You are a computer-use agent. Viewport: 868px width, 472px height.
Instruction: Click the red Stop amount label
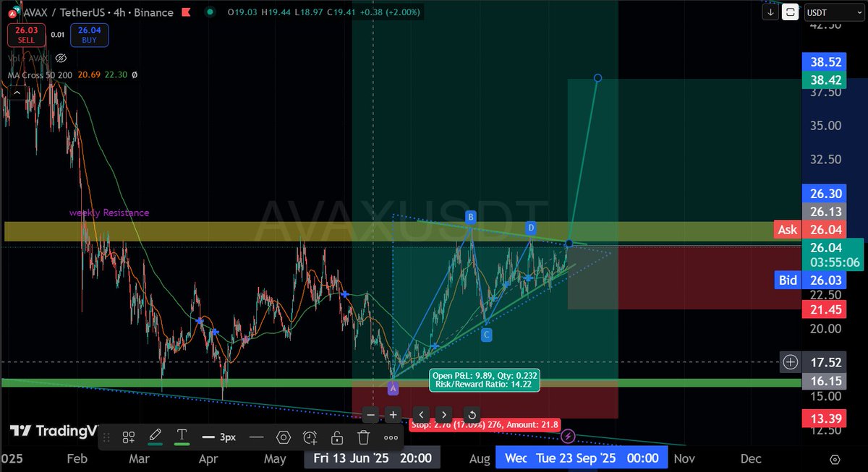[484, 424]
